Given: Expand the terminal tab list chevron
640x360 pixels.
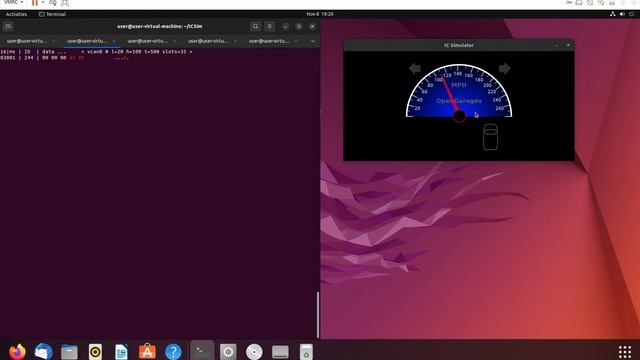Looking at the screenshot, I should [x=313, y=41].
